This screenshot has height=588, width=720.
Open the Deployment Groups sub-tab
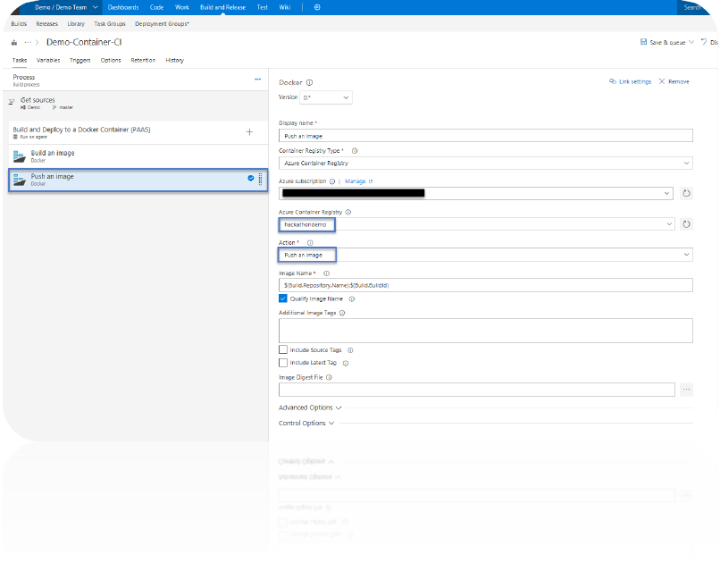[162, 24]
